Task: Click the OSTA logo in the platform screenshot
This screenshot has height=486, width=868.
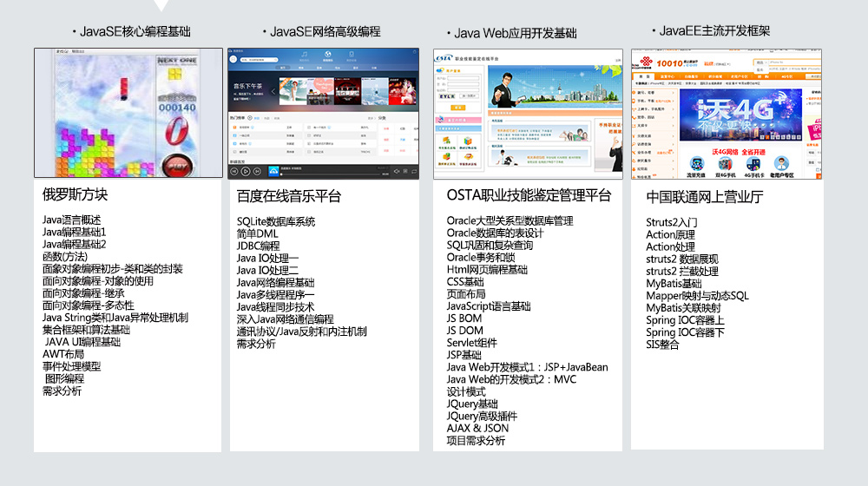Action: pos(444,57)
